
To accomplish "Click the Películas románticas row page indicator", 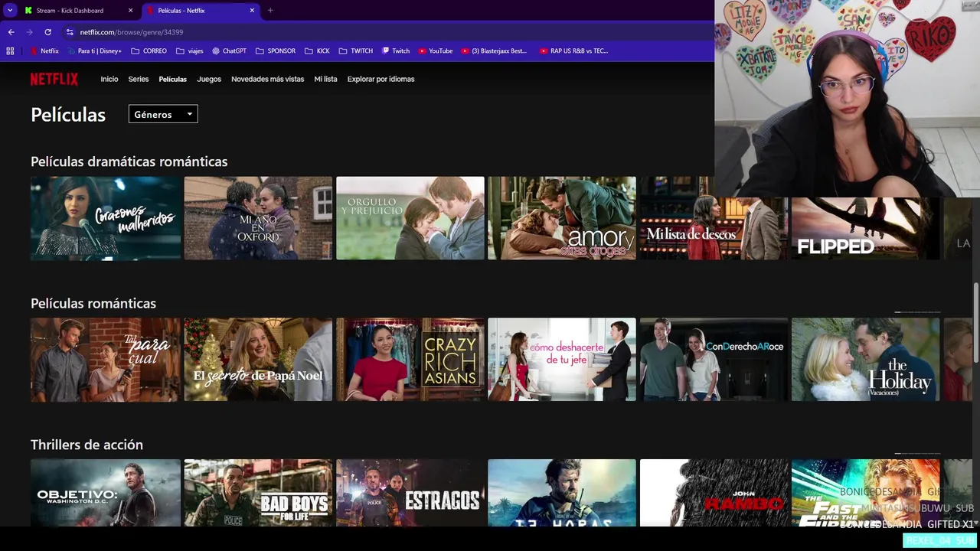I will 917,312.
